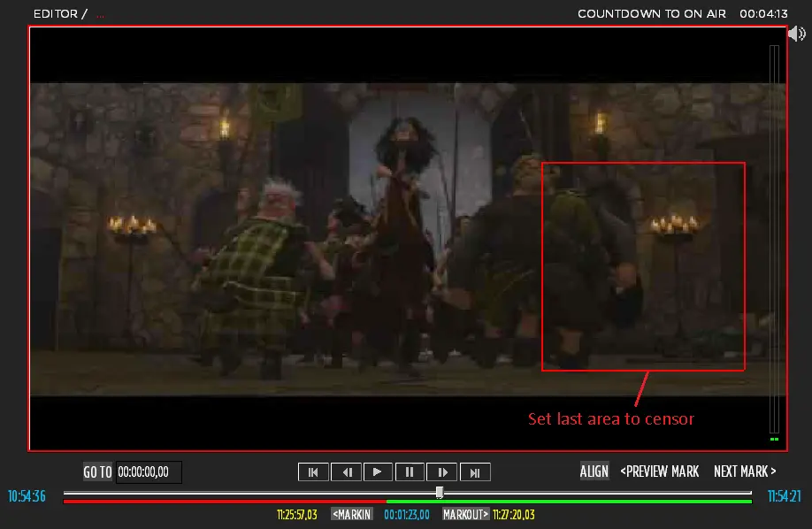This screenshot has height=529, width=812.
Task: Mute audio with the speaker icon
Action: [x=796, y=34]
